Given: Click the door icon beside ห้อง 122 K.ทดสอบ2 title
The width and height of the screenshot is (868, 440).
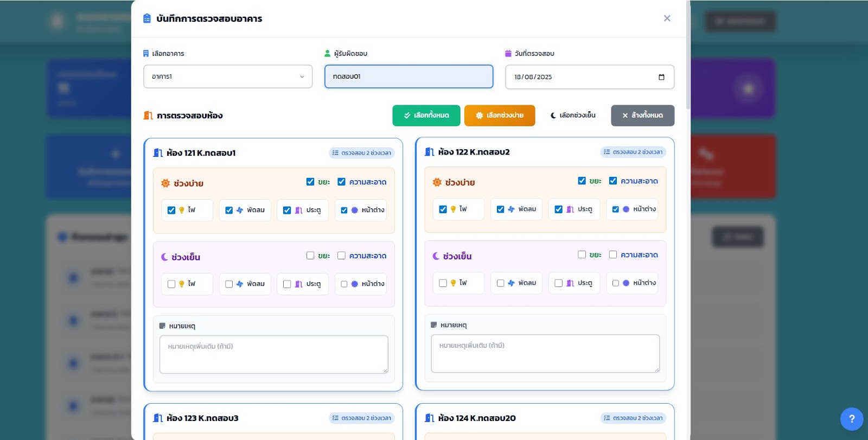Looking at the screenshot, I should coord(429,152).
